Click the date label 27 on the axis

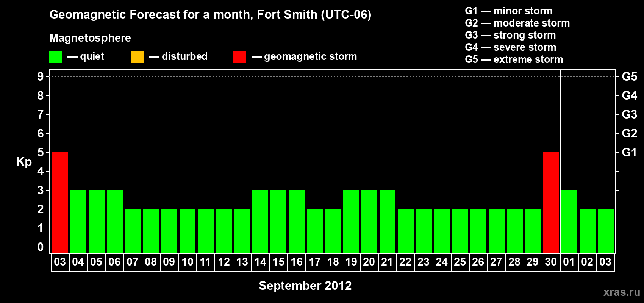click(x=496, y=262)
